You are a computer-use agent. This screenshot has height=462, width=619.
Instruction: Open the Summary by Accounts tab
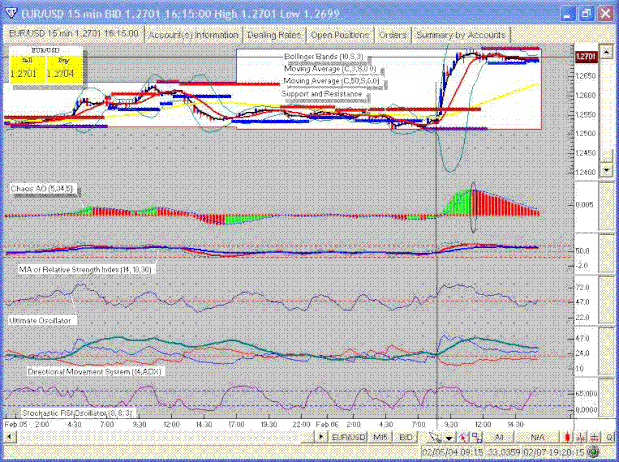pos(460,33)
